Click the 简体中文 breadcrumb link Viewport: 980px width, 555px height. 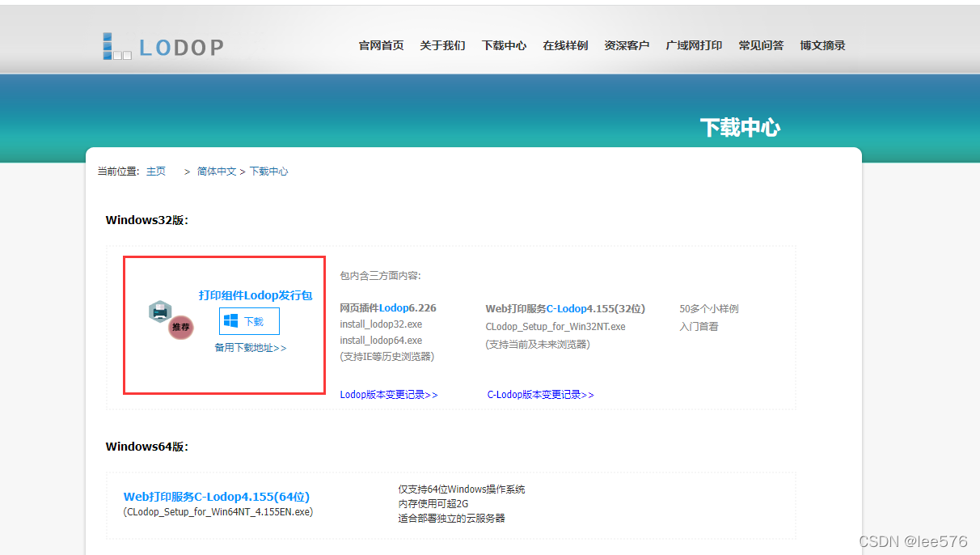[x=217, y=172]
